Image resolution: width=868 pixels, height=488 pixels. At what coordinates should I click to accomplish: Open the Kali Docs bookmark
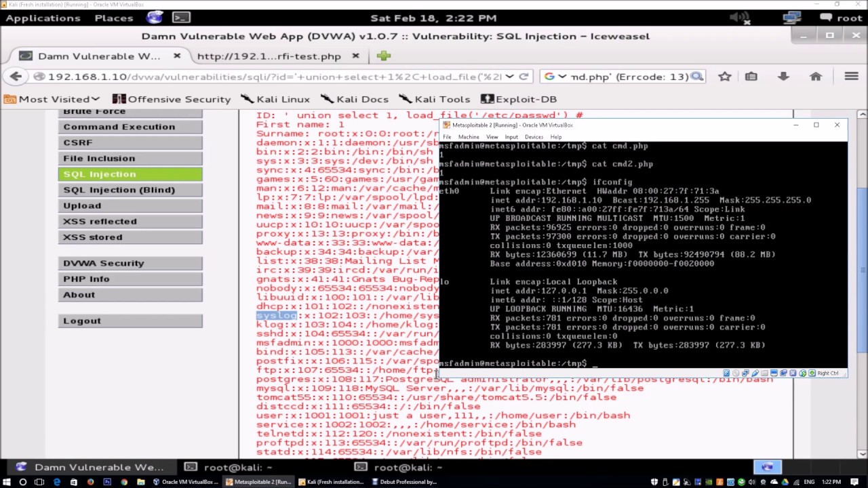[x=354, y=99]
